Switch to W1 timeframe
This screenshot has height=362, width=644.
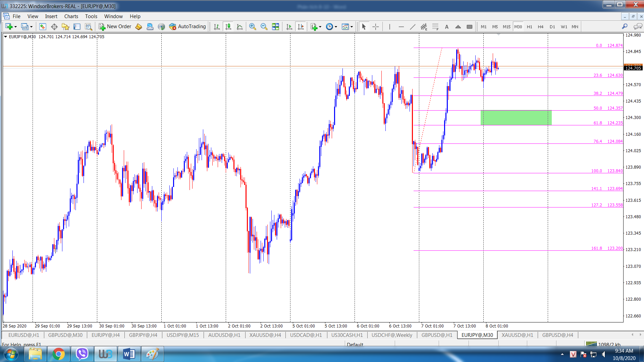(x=564, y=26)
